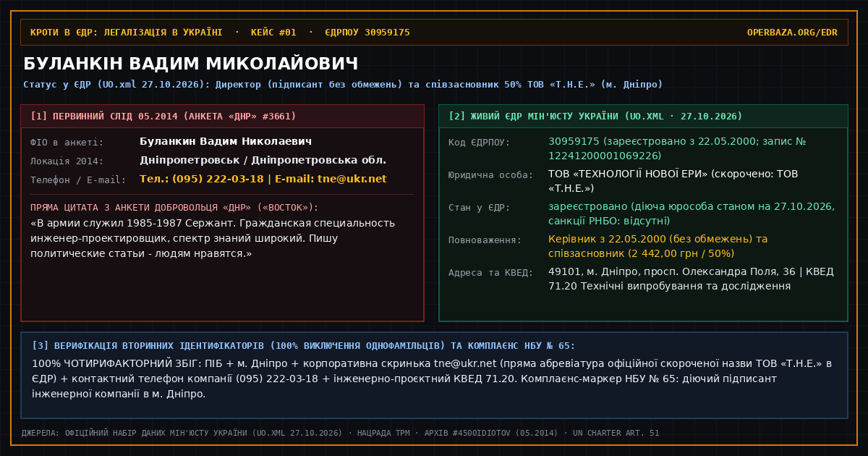Click the footer line starting "ДЖЕРЕЛА: ОФІЦІЙНИЙ НАБІР ДАНИХ"
The image size is (868, 456).
point(341,433)
